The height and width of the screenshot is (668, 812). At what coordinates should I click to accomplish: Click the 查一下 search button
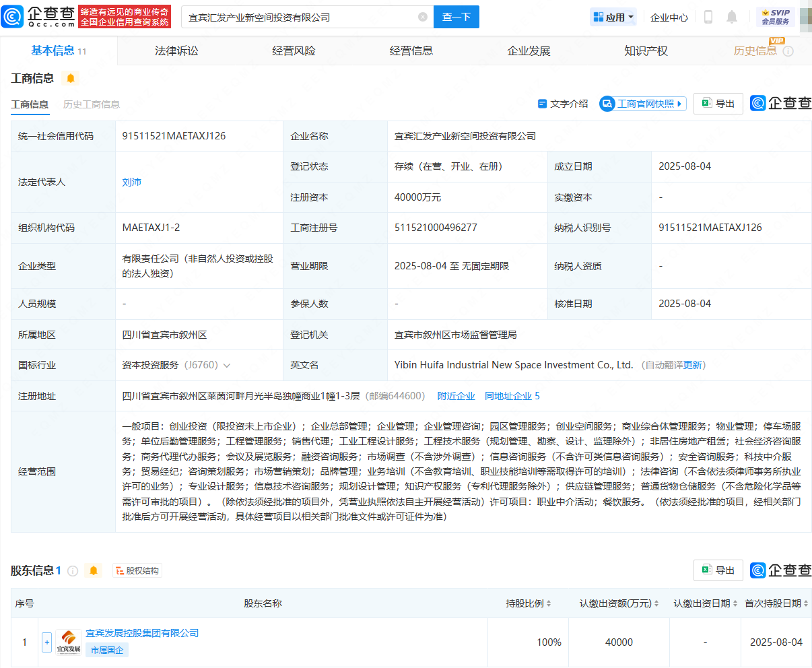click(x=456, y=17)
